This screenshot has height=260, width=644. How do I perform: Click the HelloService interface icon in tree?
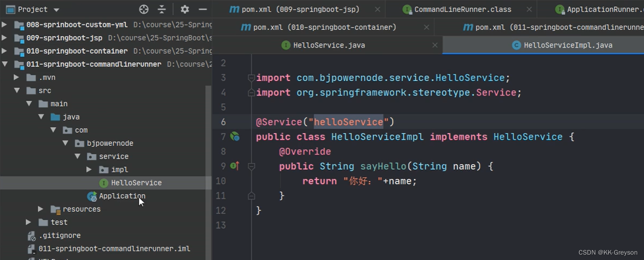103,183
